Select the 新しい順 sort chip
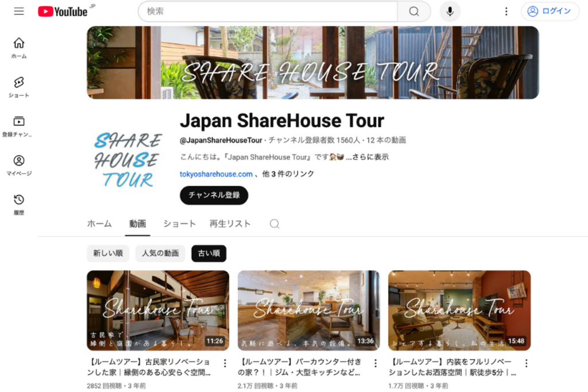The width and height of the screenshot is (588, 392). click(108, 253)
